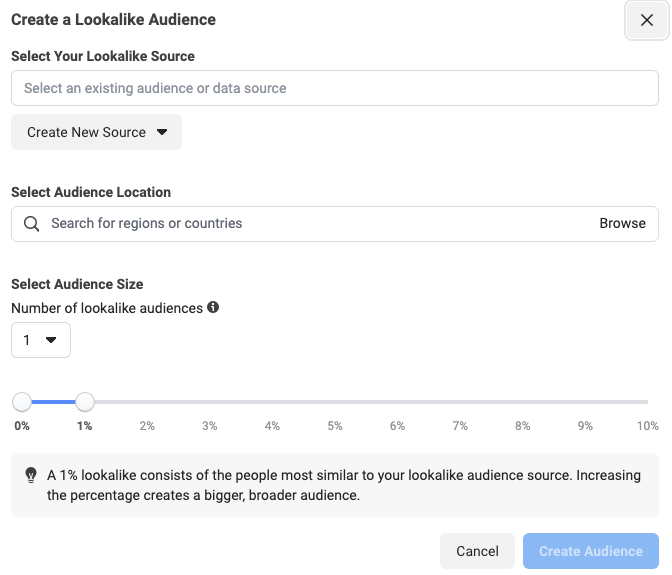
Task: Click the magnifier icon in location search
Action: tap(32, 224)
